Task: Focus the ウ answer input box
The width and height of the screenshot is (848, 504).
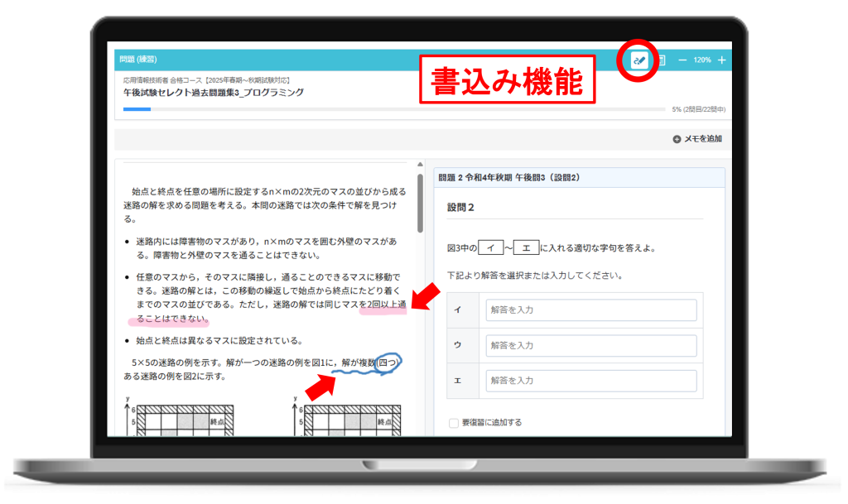Action: 590,345
